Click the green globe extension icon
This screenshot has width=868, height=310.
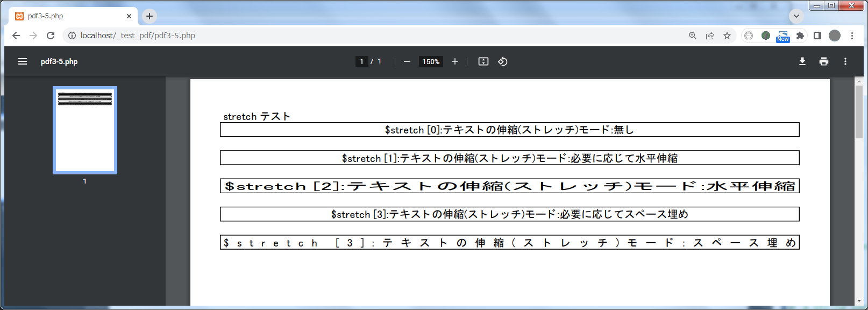(x=766, y=36)
